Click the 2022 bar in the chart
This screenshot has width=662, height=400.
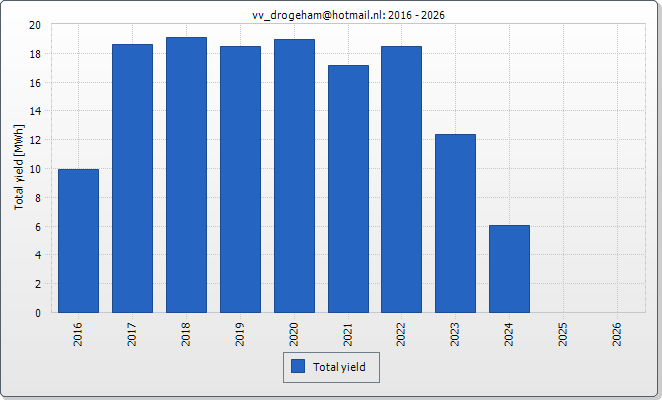tap(401, 179)
